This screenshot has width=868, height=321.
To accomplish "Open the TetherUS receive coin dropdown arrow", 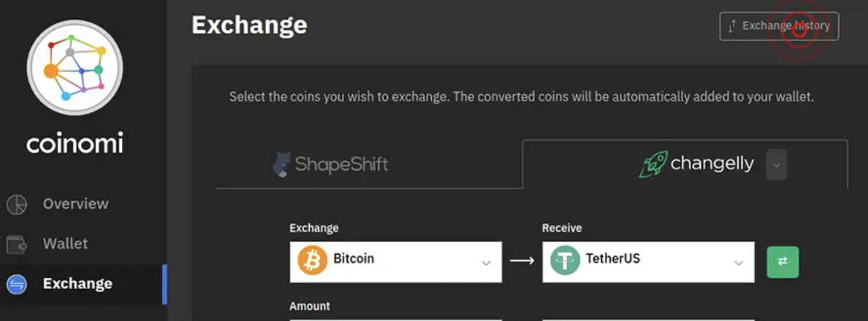I will [739, 263].
